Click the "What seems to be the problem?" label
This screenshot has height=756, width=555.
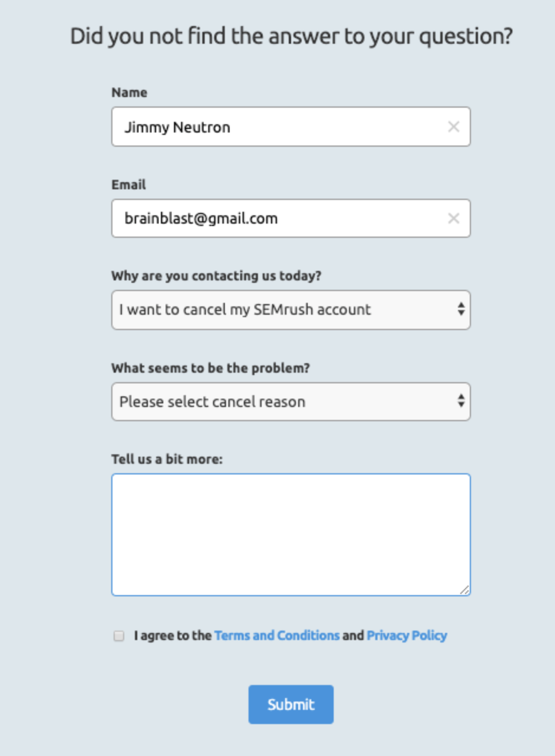[x=211, y=368]
